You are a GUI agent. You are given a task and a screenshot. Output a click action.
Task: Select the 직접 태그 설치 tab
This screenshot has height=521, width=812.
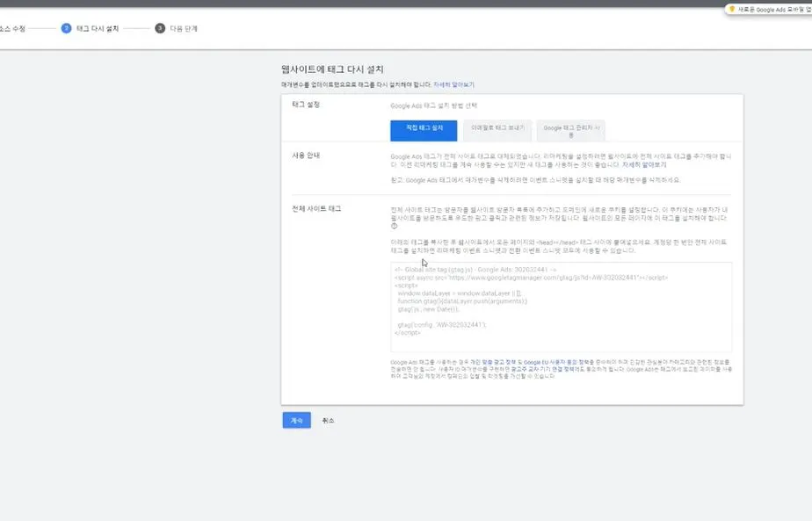(x=424, y=129)
